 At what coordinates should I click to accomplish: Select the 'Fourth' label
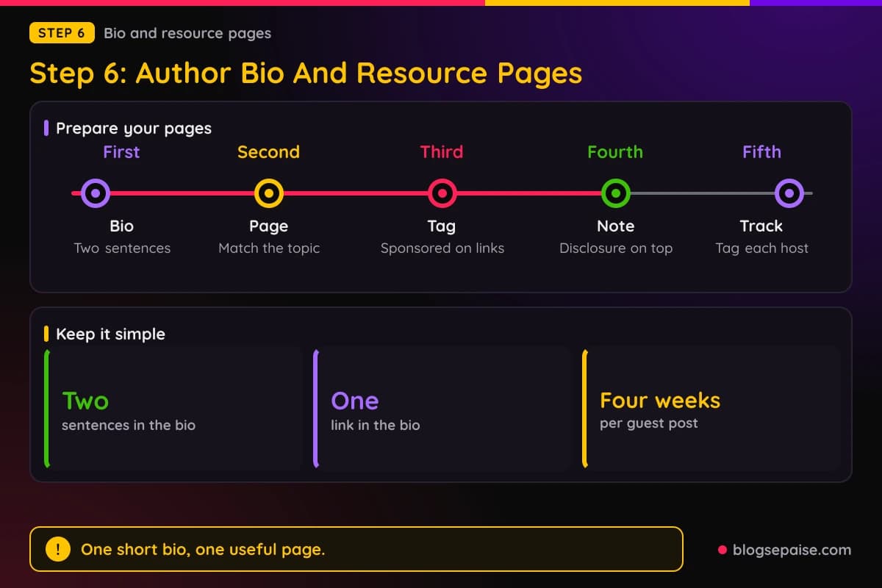pyautogui.click(x=615, y=152)
